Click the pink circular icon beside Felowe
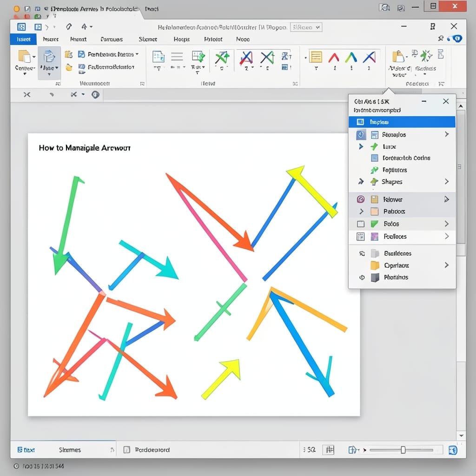Image resolution: width=476 pixels, height=476 pixels. [361, 199]
